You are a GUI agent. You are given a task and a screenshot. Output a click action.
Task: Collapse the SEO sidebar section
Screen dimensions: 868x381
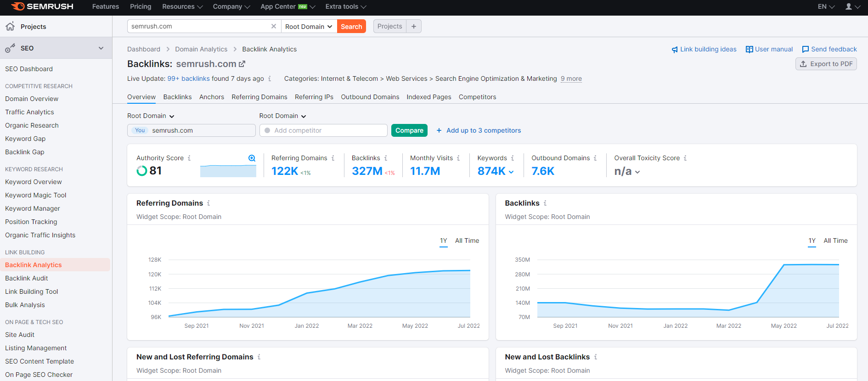pos(101,48)
